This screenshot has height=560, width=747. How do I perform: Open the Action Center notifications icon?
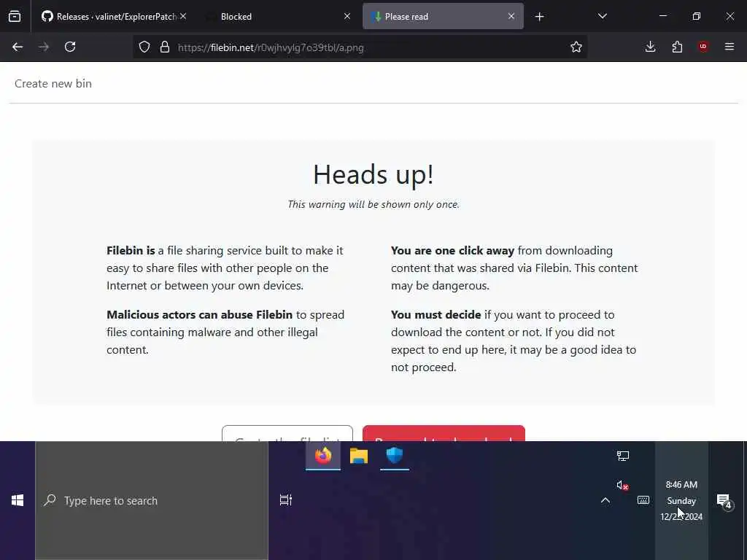(724, 500)
